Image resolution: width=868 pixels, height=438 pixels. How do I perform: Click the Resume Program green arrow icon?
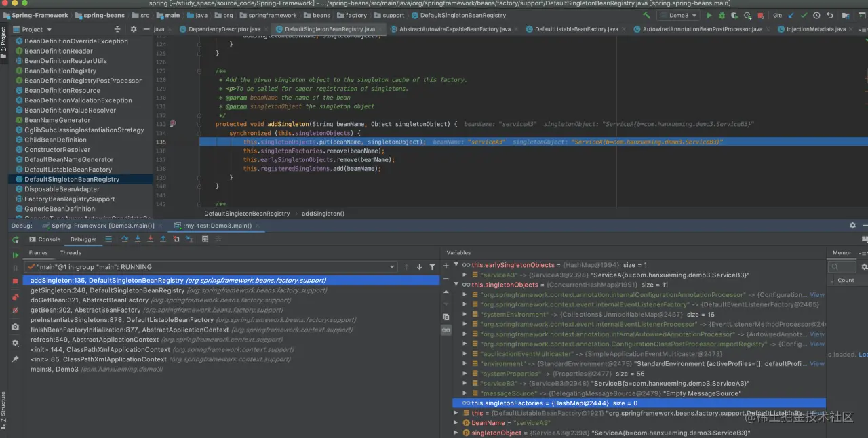[15, 255]
